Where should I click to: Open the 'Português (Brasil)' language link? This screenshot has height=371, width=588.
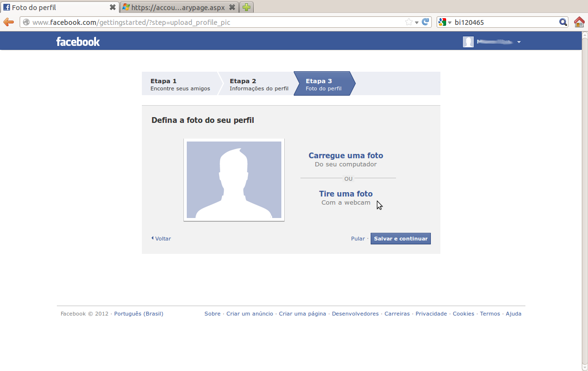click(139, 314)
